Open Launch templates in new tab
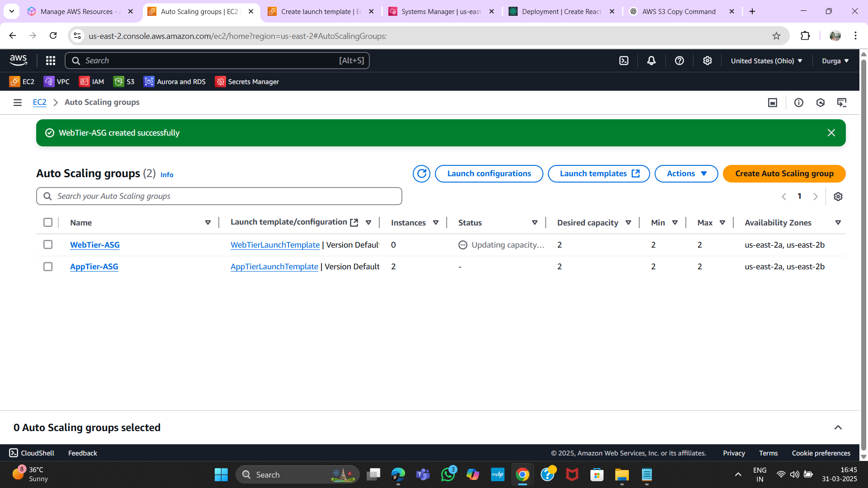Viewport: 868px width, 488px height. [x=599, y=174]
